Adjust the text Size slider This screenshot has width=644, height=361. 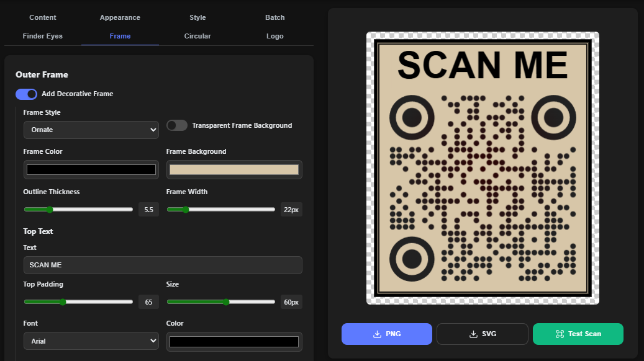(221, 302)
